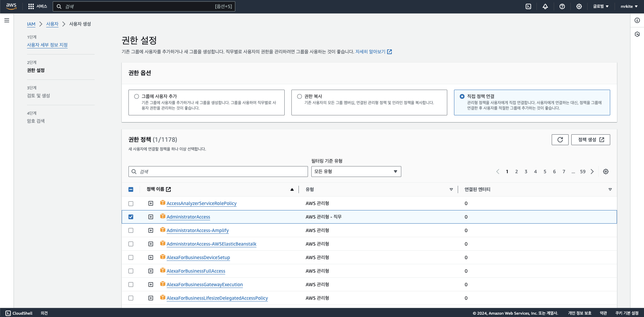Open the AWS home logo
The image size is (644, 317).
click(x=11, y=6)
